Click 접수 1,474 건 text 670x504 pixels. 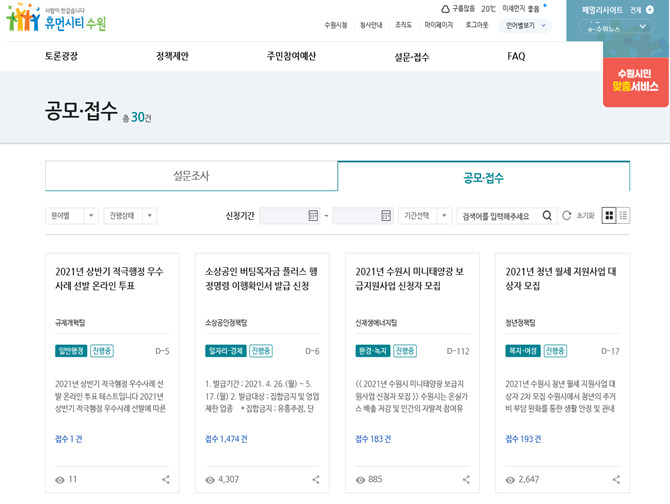coord(226,439)
